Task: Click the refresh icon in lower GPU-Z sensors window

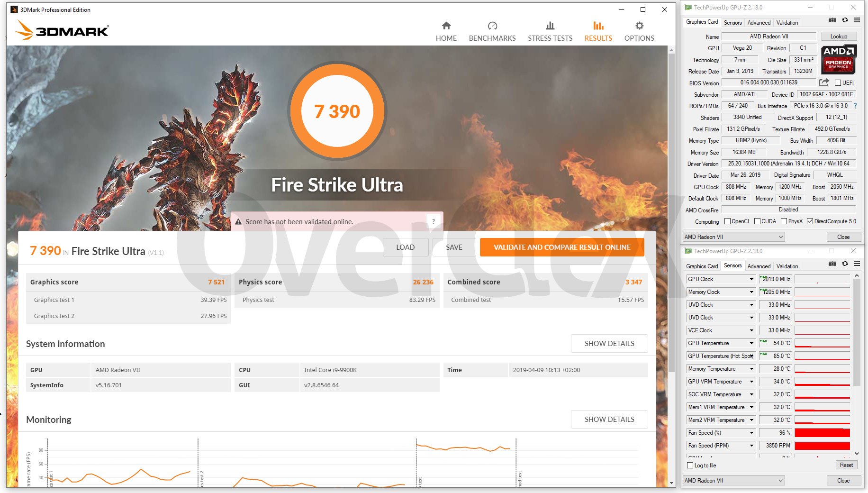Action: [x=845, y=264]
